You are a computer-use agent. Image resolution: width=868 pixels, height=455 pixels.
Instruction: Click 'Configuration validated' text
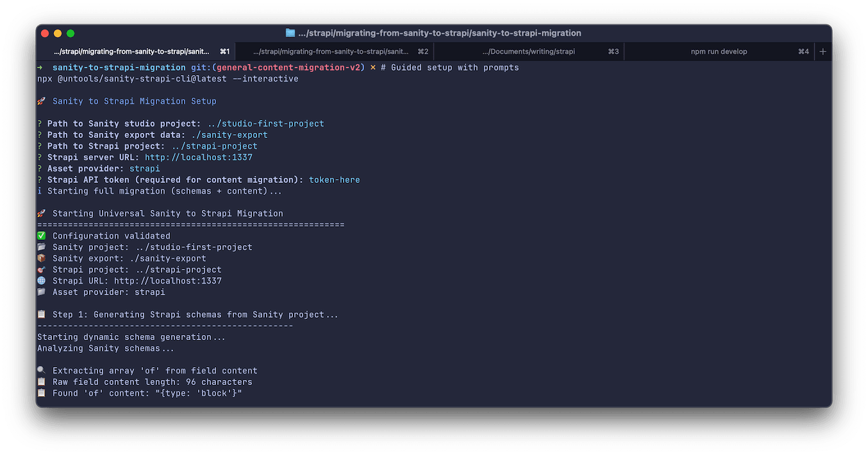tap(112, 236)
